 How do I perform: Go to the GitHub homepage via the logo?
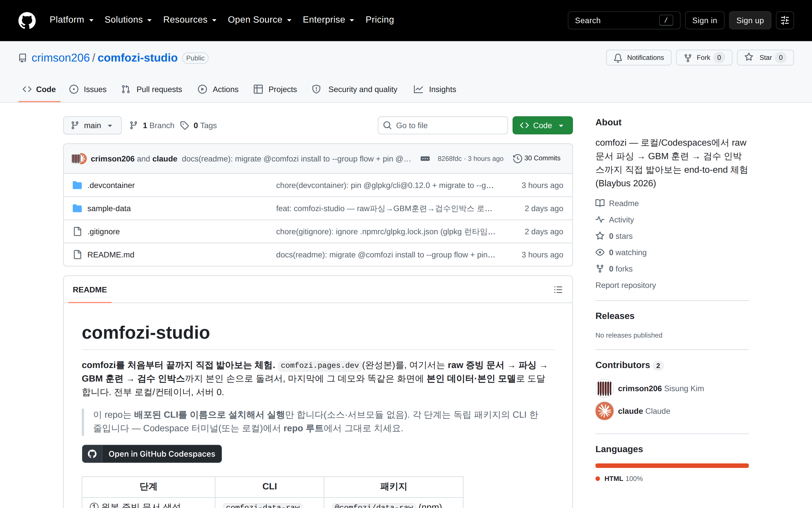click(x=27, y=20)
